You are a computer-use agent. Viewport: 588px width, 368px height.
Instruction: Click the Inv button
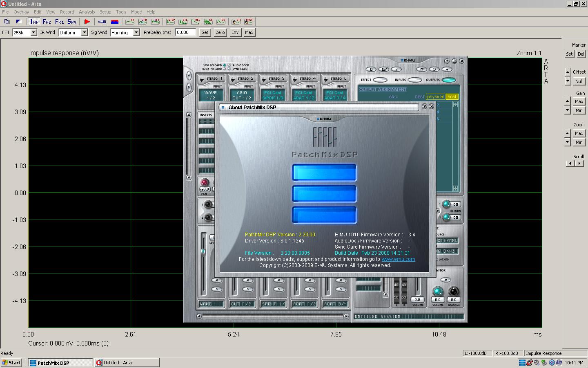click(x=235, y=32)
